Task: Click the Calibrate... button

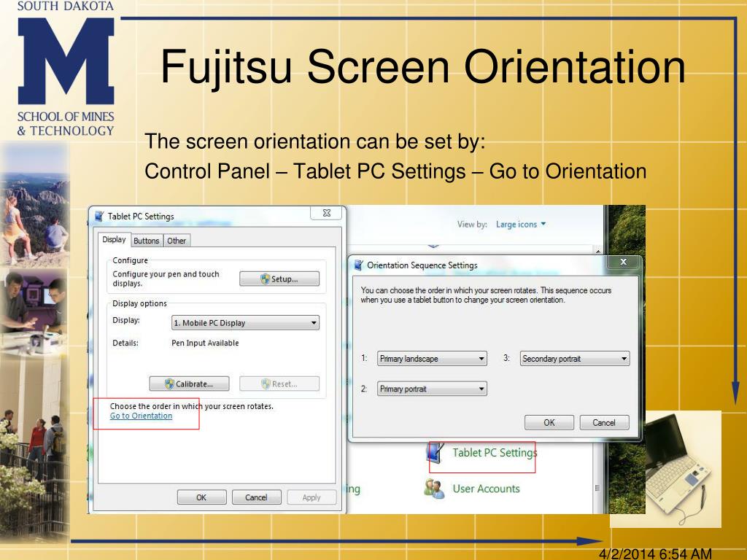Action: (x=189, y=384)
